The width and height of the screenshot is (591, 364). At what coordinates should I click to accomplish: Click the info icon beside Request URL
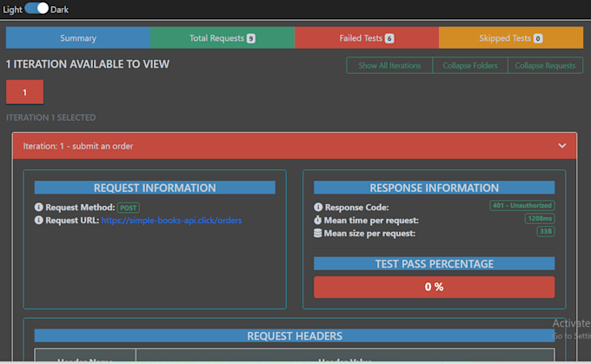click(38, 220)
